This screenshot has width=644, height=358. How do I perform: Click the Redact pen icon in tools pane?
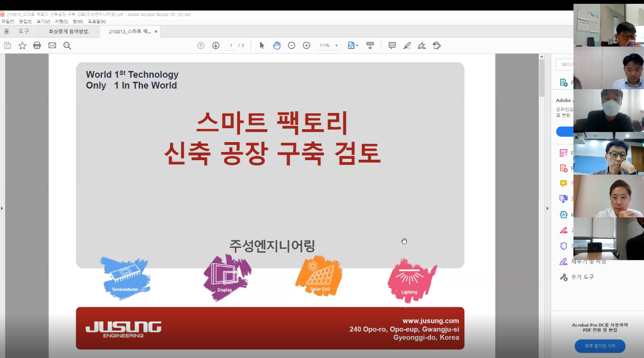pyautogui.click(x=563, y=230)
